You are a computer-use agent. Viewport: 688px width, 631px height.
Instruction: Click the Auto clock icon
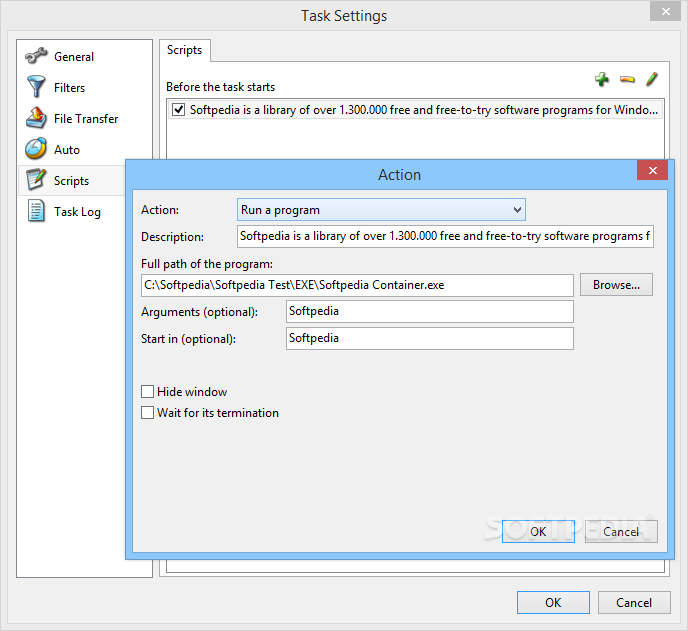[x=36, y=148]
